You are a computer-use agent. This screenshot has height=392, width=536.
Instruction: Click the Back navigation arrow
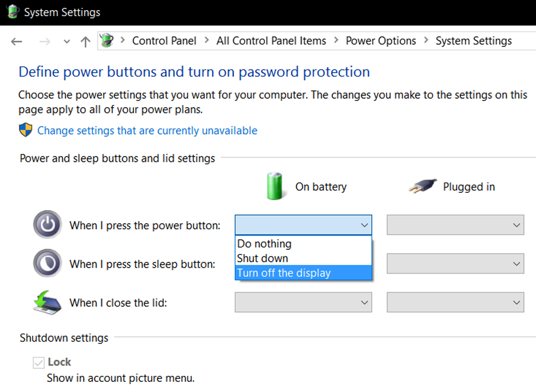point(17,42)
